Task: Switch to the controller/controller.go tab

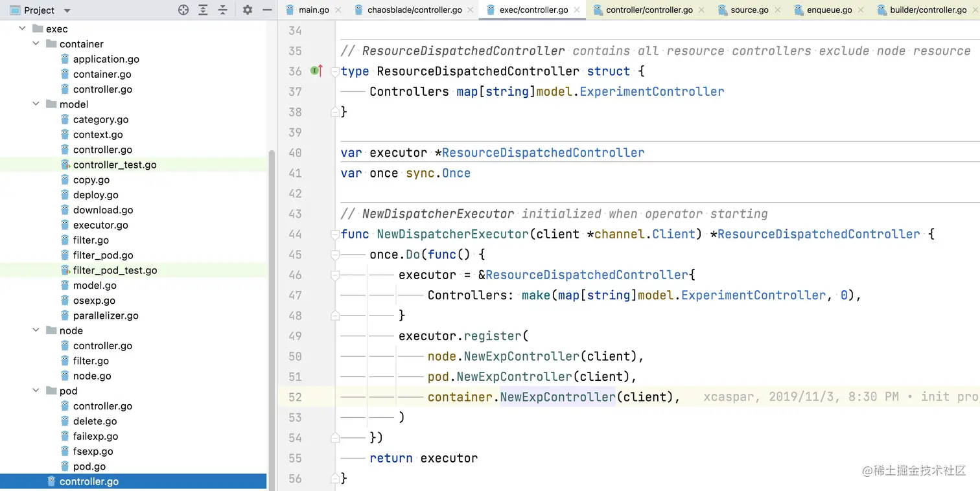Action: [649, 10]
